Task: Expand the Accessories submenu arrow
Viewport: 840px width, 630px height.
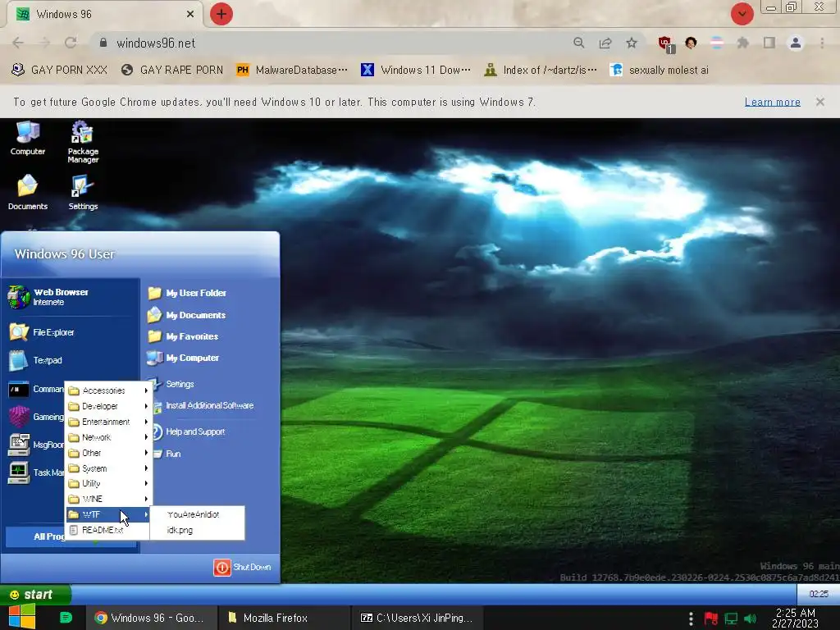Action: coord(146,390)
